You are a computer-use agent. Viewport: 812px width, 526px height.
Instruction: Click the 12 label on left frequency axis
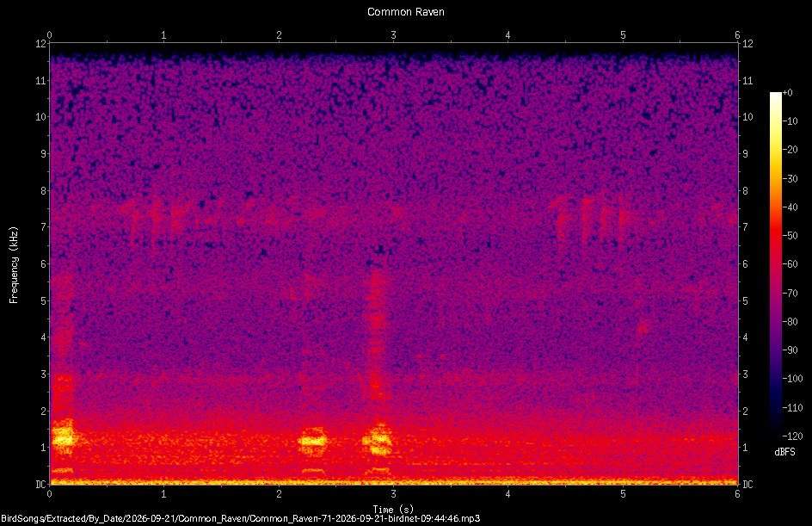point(40,44)
